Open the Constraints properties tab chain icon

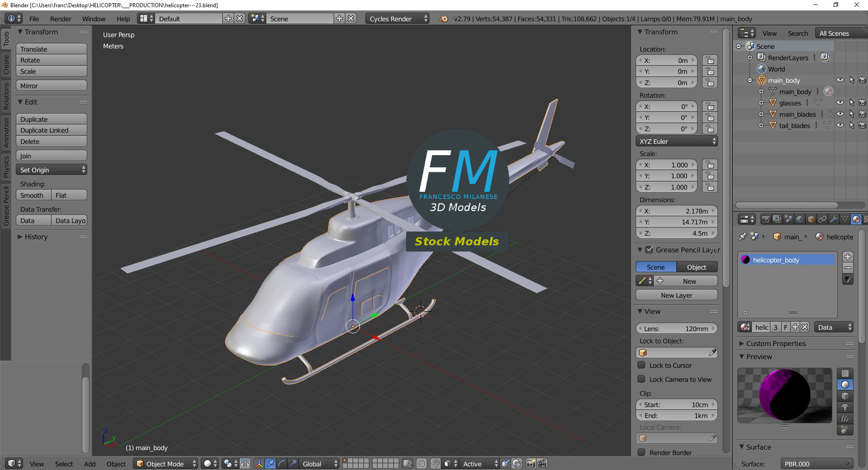(822, 219)
